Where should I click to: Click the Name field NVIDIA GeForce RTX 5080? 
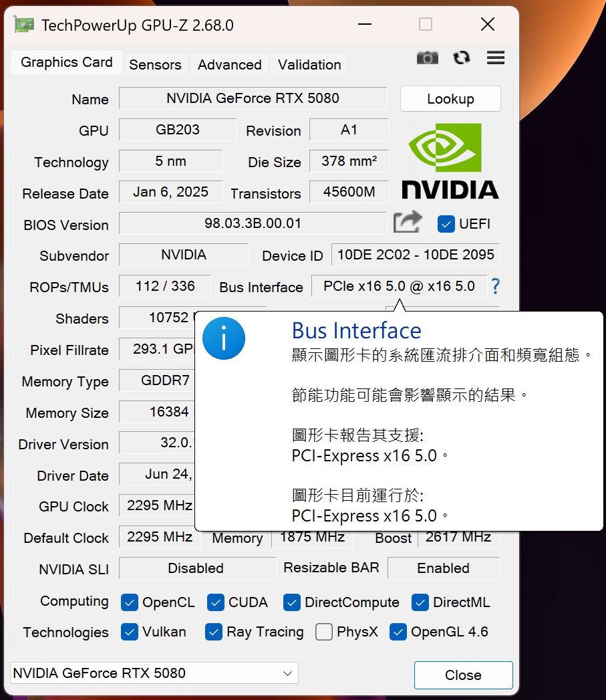click(x=253, y=98)
